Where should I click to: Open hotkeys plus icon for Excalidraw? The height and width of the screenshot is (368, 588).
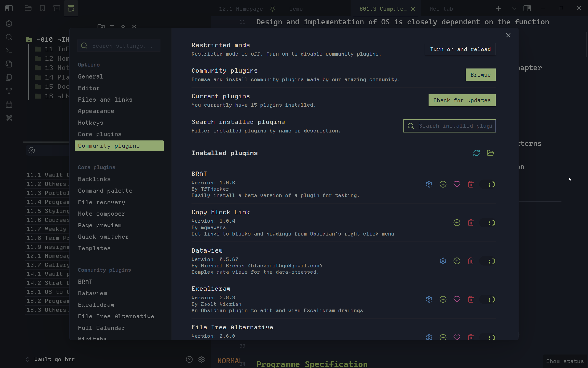[443, 299]
